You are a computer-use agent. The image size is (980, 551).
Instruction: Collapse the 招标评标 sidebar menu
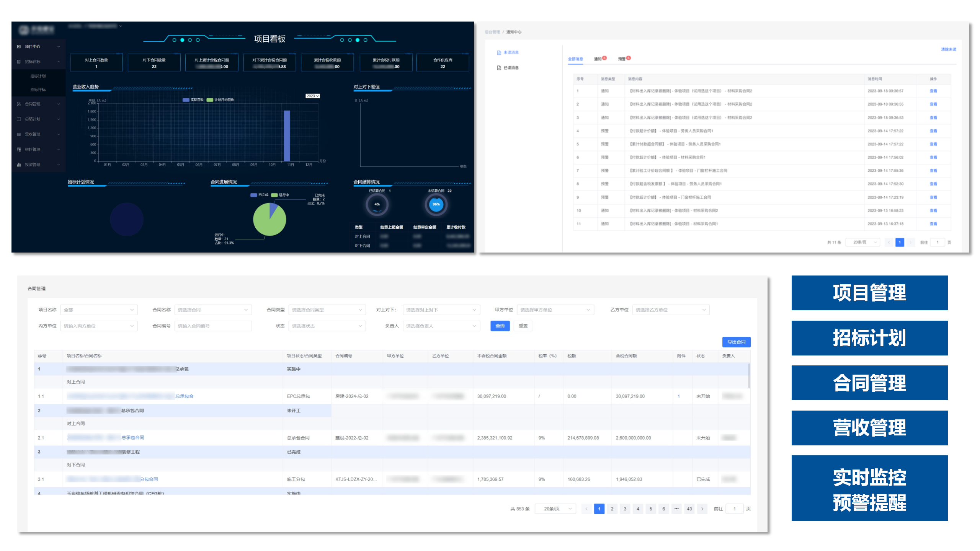(59, 62)
